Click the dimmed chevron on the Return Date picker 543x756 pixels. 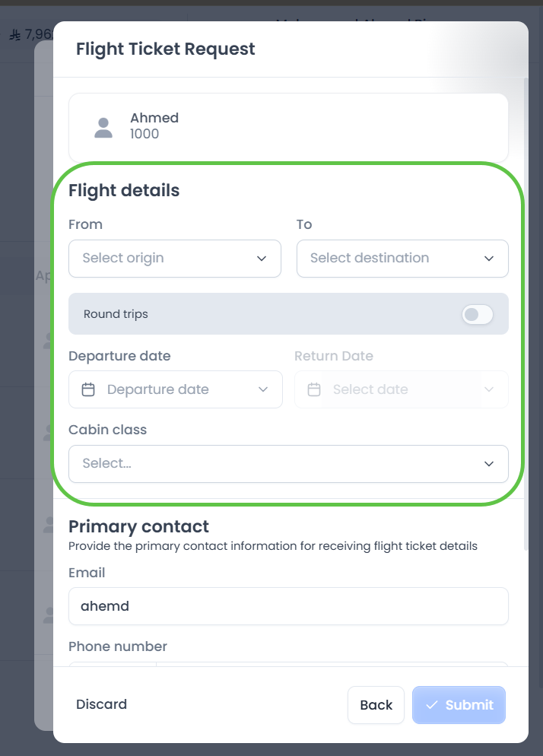point(490,389)
